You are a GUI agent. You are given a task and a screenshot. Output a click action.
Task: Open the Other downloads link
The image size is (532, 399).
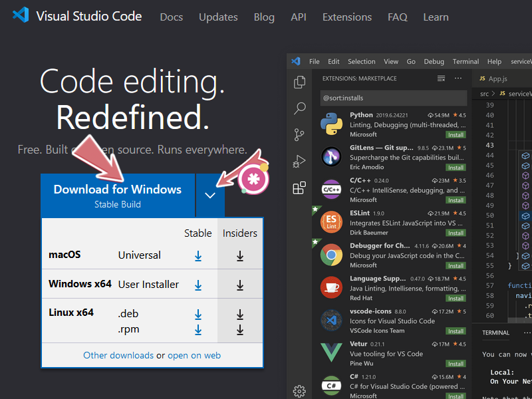pyautogui.click(x=118, y=355)
